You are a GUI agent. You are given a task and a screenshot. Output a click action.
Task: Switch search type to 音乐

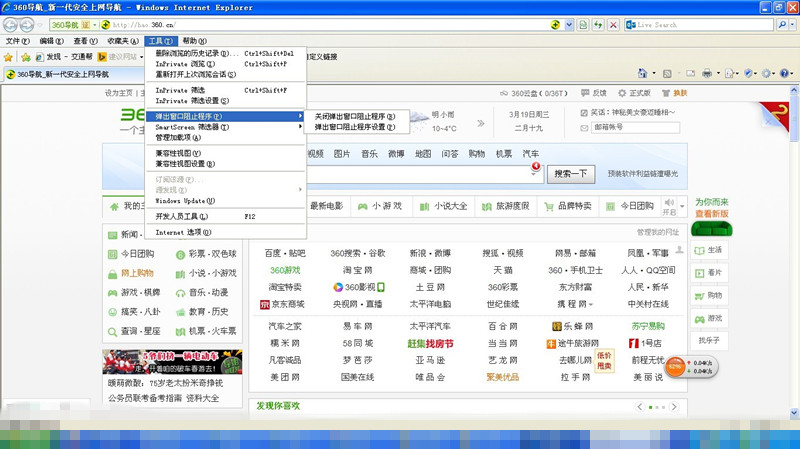point(369,154)
